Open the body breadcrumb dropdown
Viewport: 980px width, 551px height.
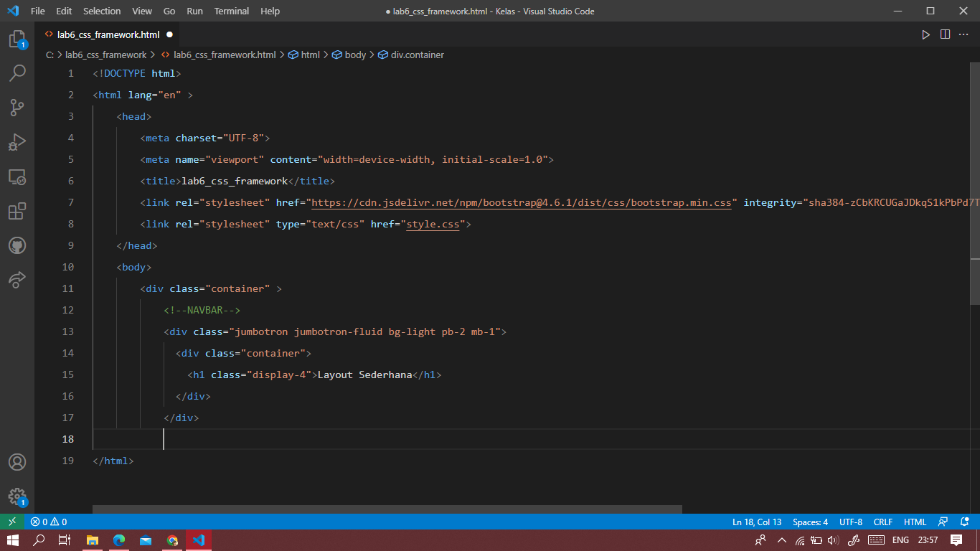point(349,55)
